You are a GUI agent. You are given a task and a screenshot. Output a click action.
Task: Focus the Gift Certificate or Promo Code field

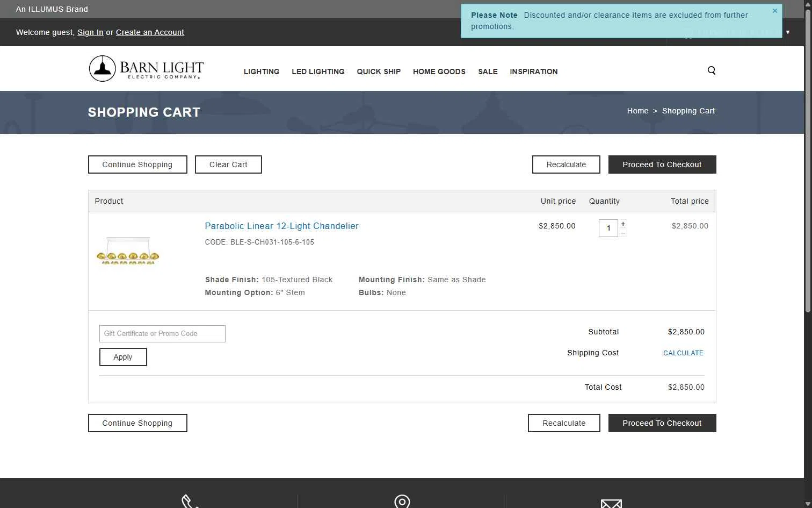pos(162,334)
